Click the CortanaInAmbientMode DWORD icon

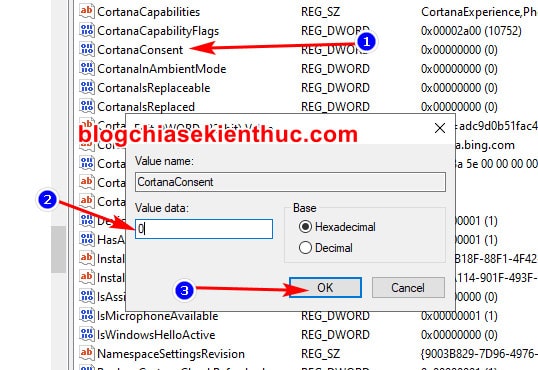pos(86,68)
